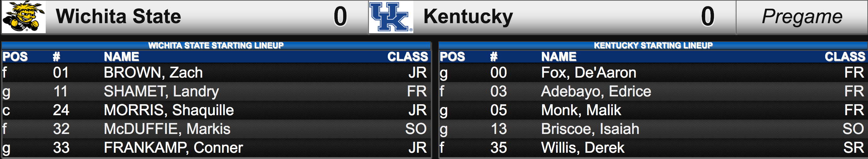Viewport: 868px width, 159px height.
Task: Select player Briscoe, Isaiah row
Action: click(653, 129)
